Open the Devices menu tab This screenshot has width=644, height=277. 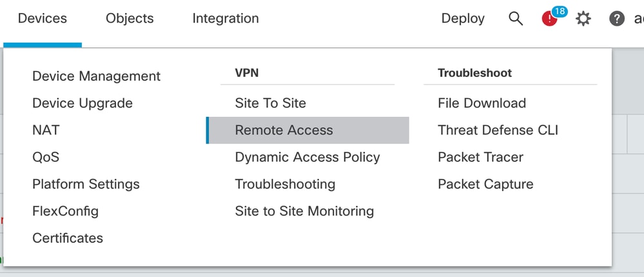tap(43, 19)
